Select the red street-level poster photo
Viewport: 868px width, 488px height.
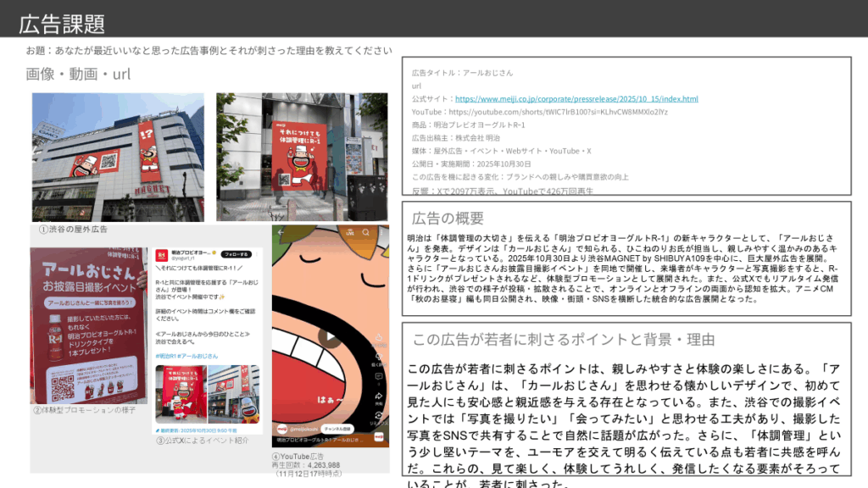click(x=301, y=157)
